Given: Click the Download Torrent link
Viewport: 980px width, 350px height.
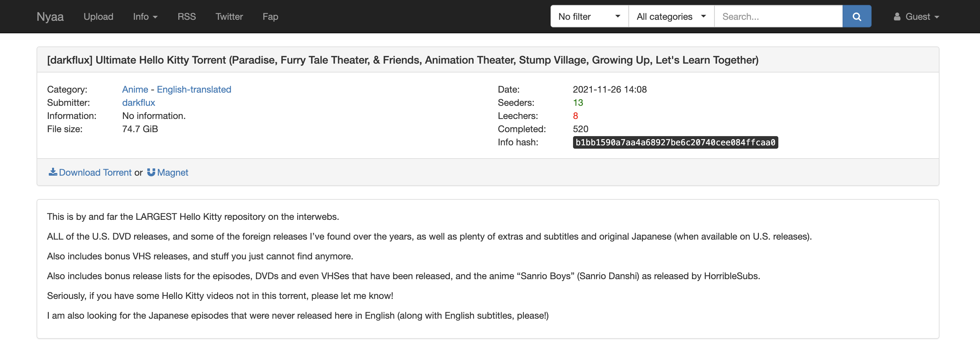Looking at the screenshot, I should pyautogui.click(x=95, y=172).
